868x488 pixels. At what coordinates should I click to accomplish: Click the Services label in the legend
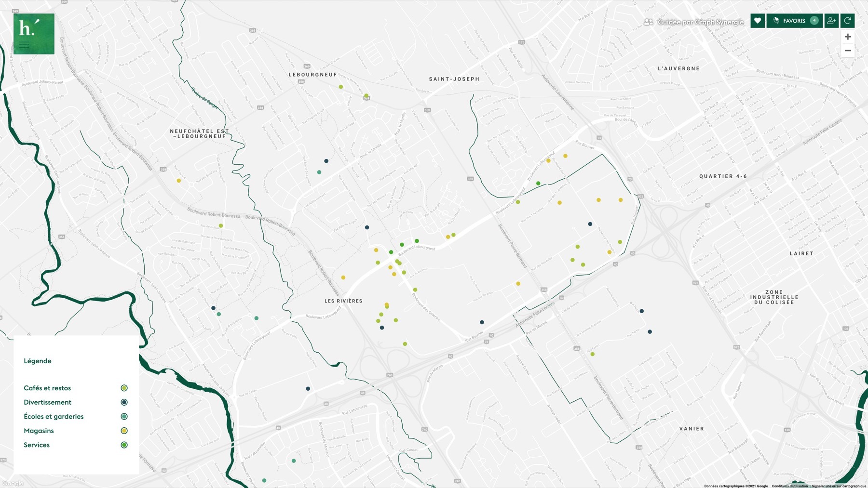[37, 445]
